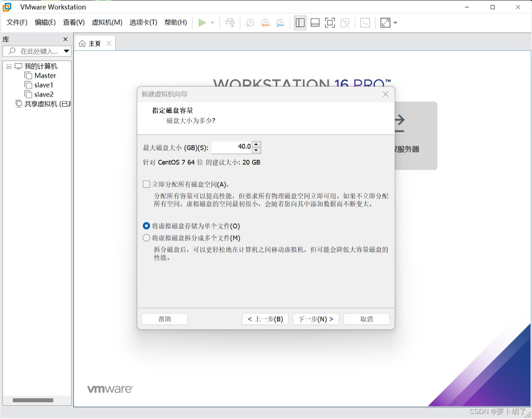Close the 库 library panel
The width and height of the screenshot is (532, 419).
(x=65, y=39)
